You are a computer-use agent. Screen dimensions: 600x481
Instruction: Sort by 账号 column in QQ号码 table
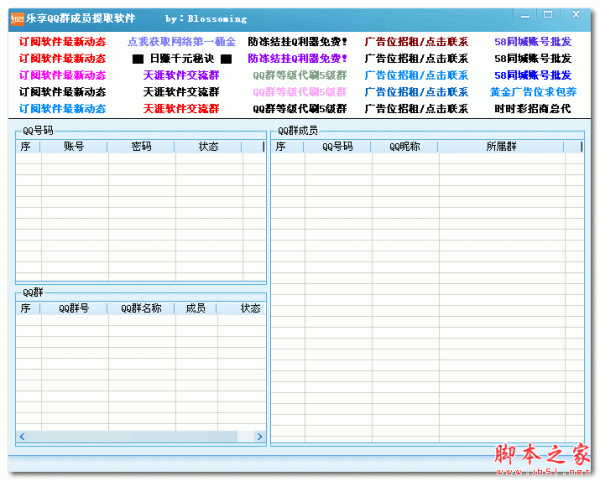click(x=74, y=147)
